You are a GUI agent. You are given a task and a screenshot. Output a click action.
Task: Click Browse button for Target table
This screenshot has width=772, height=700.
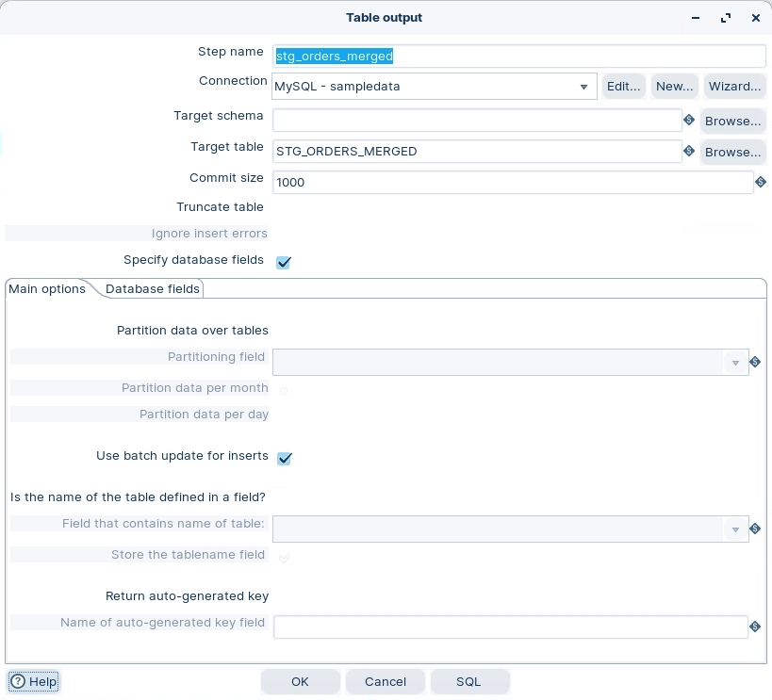tap(732, 152)
